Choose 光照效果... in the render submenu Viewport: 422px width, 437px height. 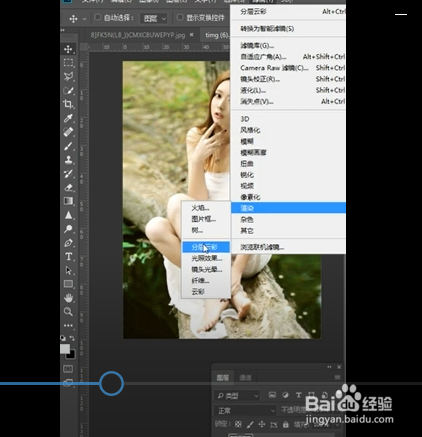(206, 258)
